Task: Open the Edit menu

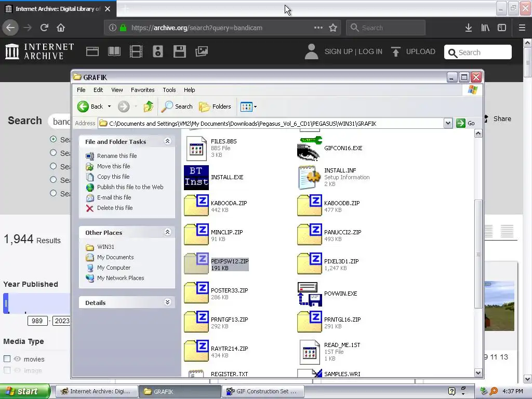Action: [x=98, y=90]
